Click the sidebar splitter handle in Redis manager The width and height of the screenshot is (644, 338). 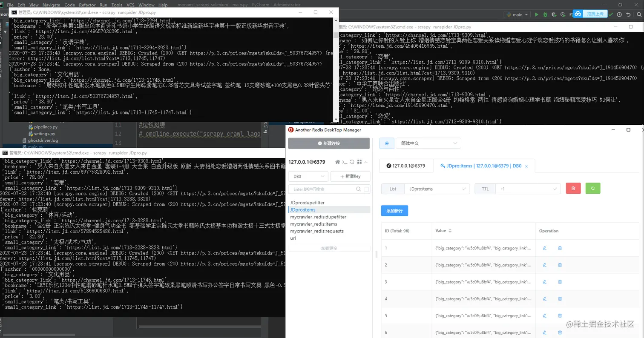pos(376,254)
